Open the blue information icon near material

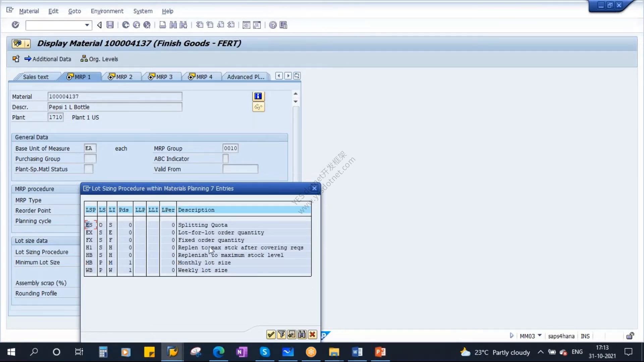258,97
